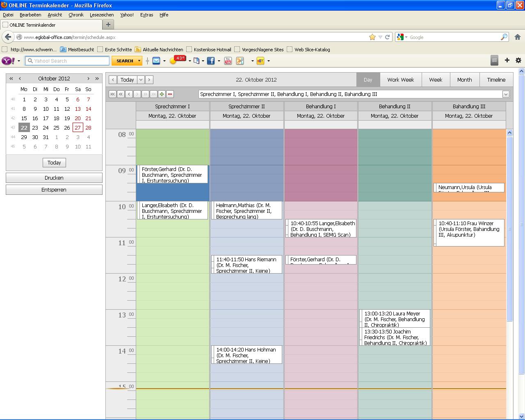Switch to the Work Week view tab
Screen dimensions: 525x420
[400, 80]
